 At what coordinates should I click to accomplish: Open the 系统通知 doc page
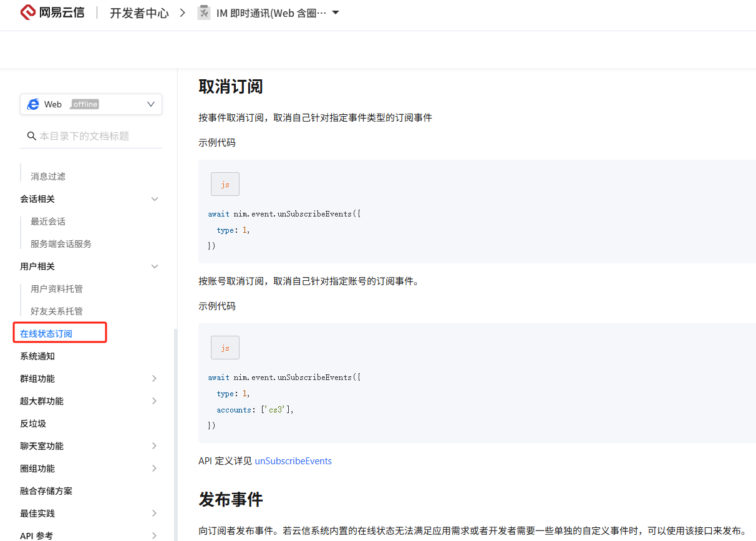[37, 356]
